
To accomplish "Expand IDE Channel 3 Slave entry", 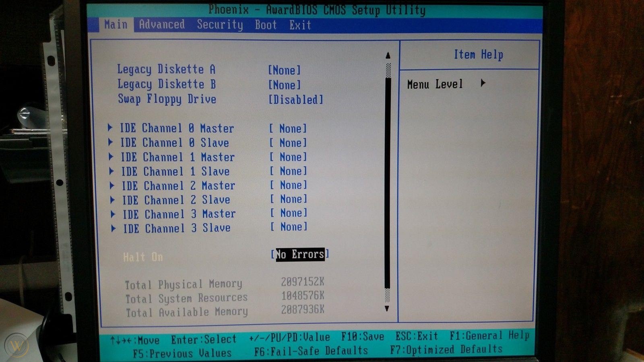I will pyautogui.click(x=175, y=228).
